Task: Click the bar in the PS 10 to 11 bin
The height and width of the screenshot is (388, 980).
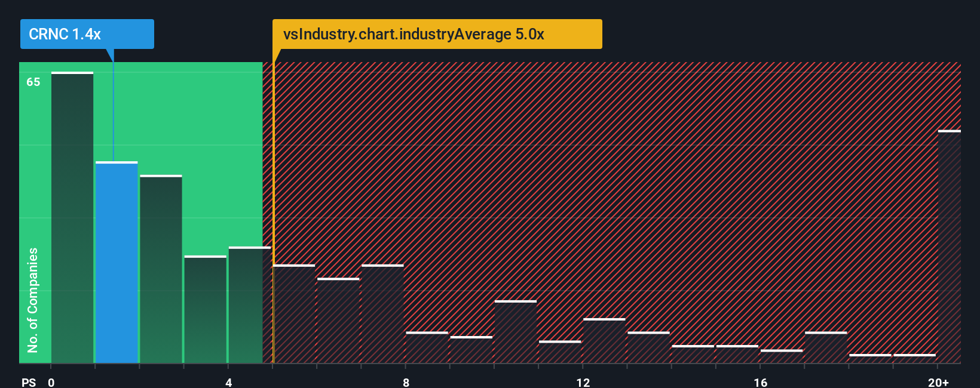Action: pos(516,331)
